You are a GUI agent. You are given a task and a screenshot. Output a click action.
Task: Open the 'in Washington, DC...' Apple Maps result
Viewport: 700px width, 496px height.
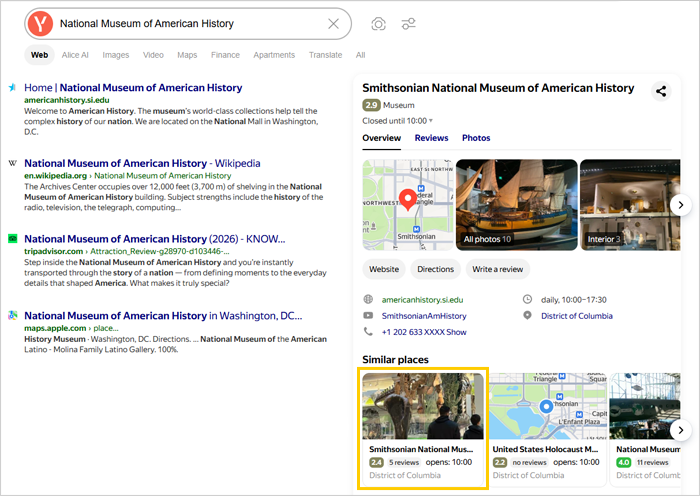pos(163,316)
